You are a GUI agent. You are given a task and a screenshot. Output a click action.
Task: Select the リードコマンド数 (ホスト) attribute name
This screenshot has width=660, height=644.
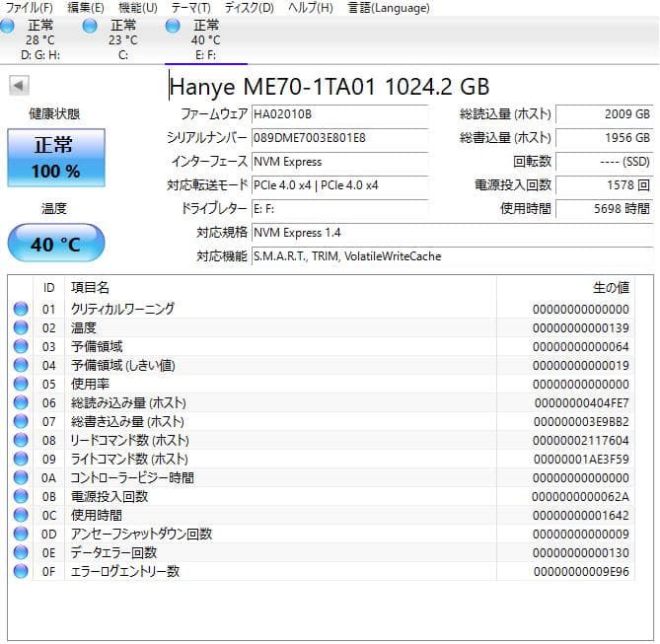click(x=129, y=440)
